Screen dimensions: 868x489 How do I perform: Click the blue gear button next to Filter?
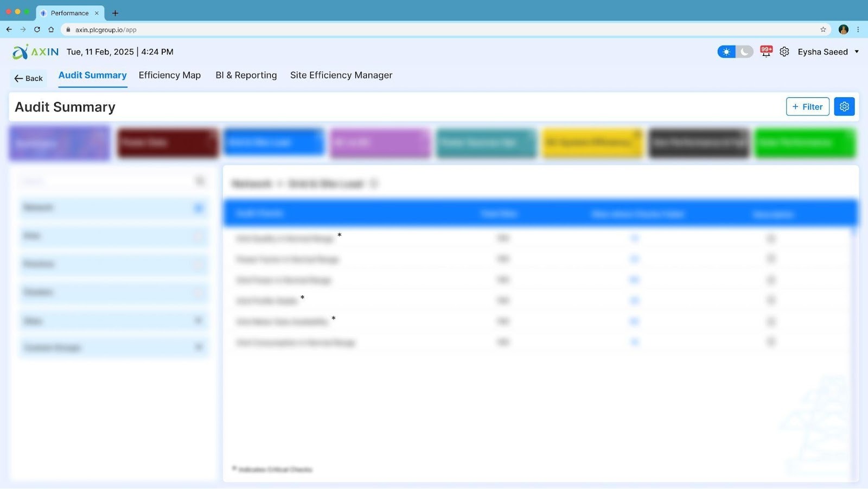(844, 107)
